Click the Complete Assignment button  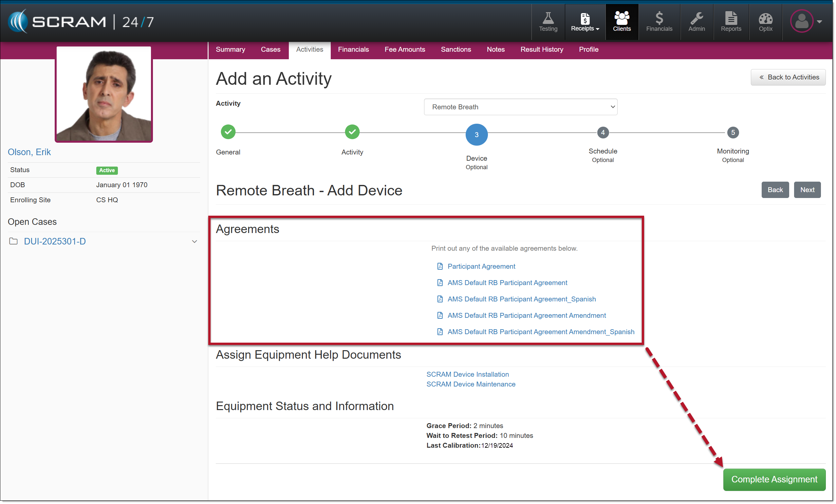point(774,479)
